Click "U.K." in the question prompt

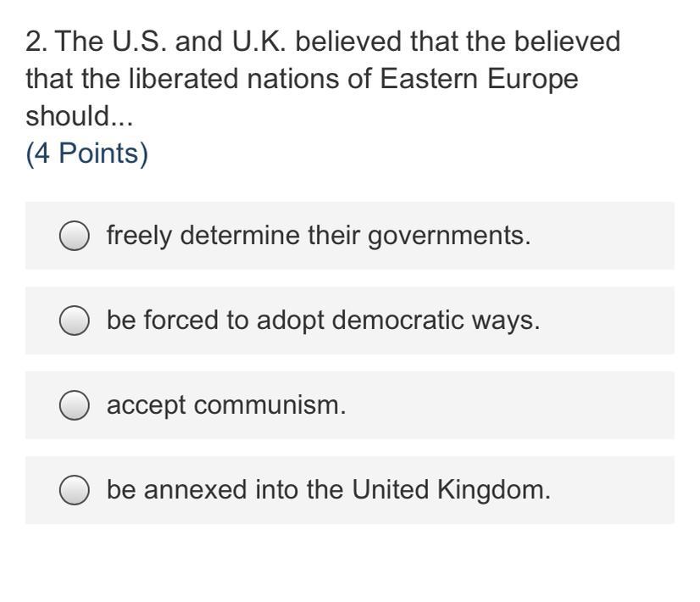coord(258,42)
